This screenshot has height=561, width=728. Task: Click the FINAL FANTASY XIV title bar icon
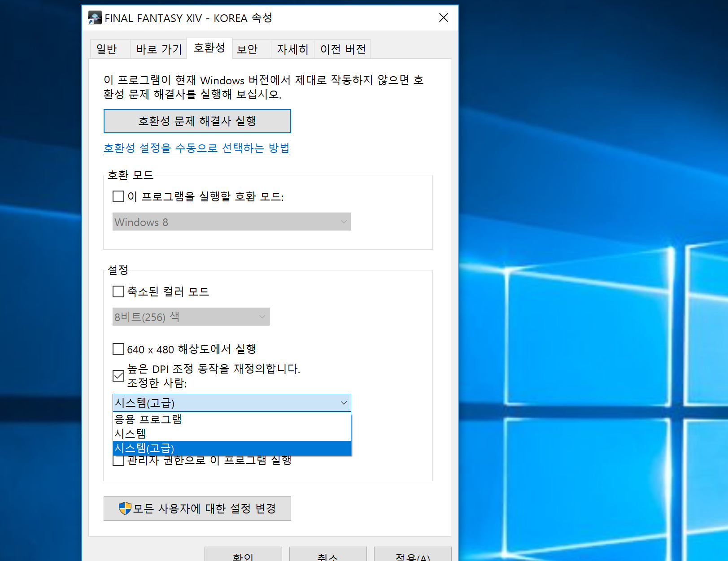pyautogui.click(x=95, y=18)
